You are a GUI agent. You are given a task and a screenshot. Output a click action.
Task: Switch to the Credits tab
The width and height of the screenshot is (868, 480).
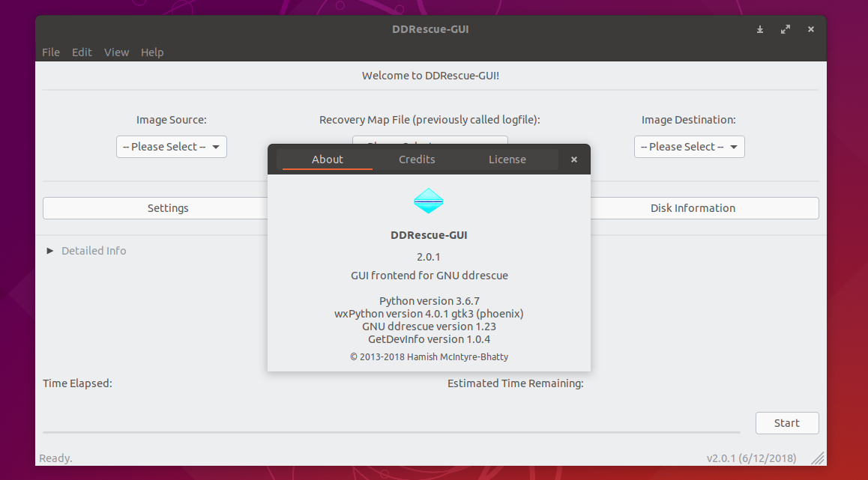(x=417, y=160)
